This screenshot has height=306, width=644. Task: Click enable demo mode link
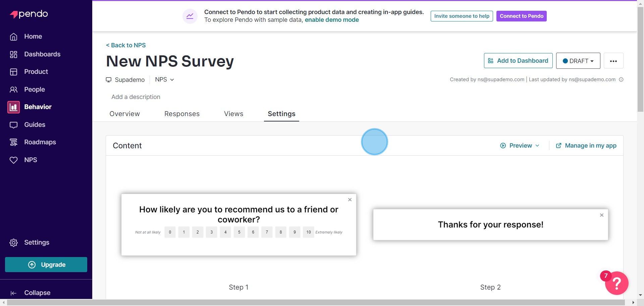coord(332,20)
